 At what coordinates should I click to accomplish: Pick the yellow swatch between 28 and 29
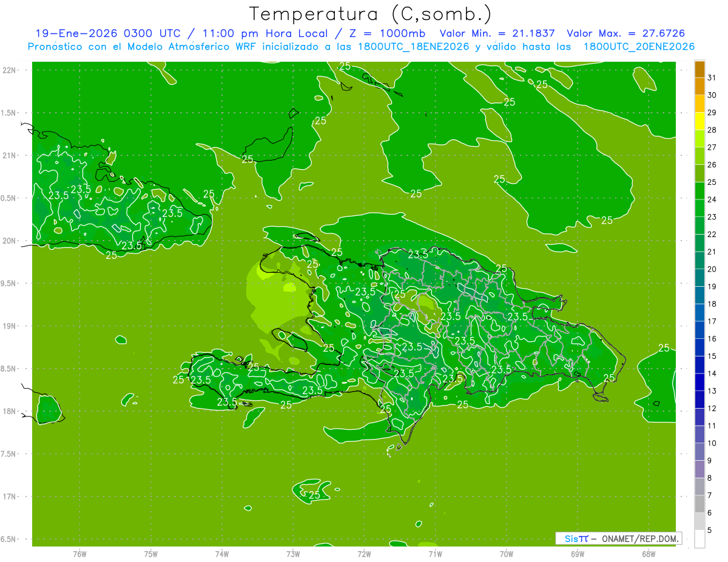[x=700, y=121]
